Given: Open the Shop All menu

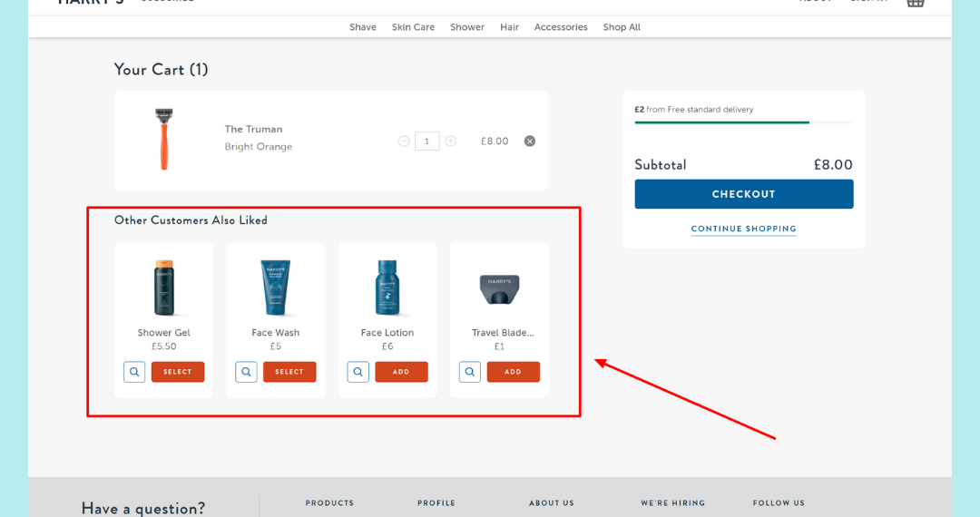Looking at the screenshot, I should pyautogui.click(x=622, y=27).
